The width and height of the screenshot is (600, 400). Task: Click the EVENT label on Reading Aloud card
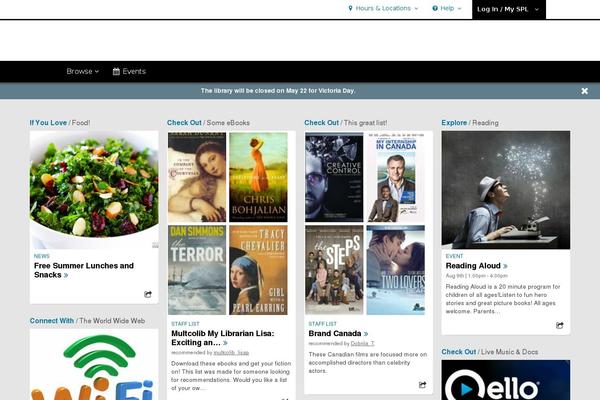tap(454, 256)
